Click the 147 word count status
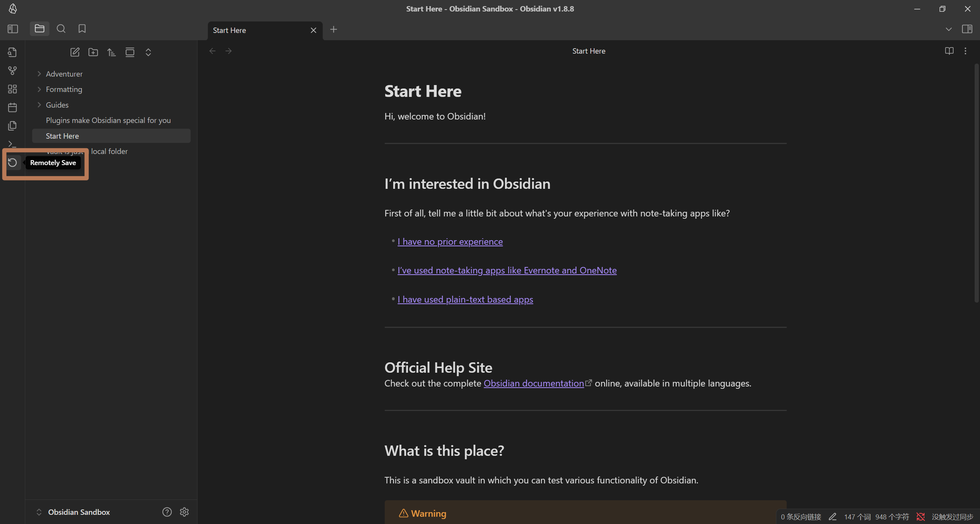 tap(857, 517)
